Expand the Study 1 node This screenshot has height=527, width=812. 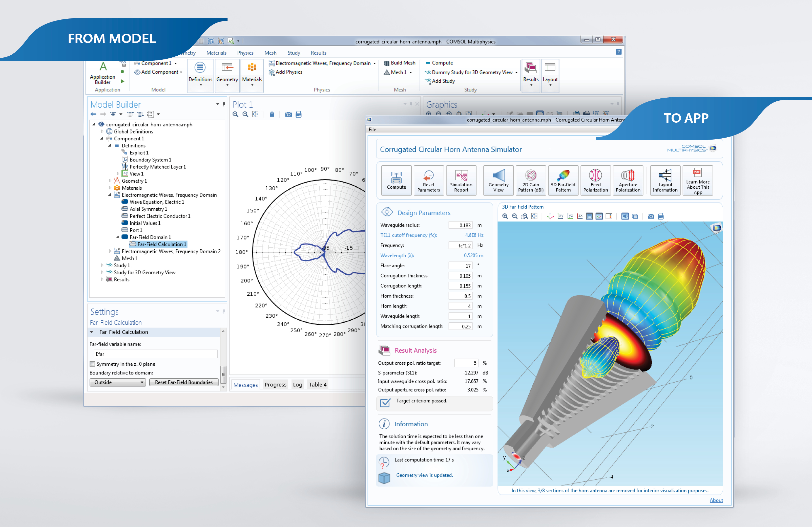click(102, 265)
